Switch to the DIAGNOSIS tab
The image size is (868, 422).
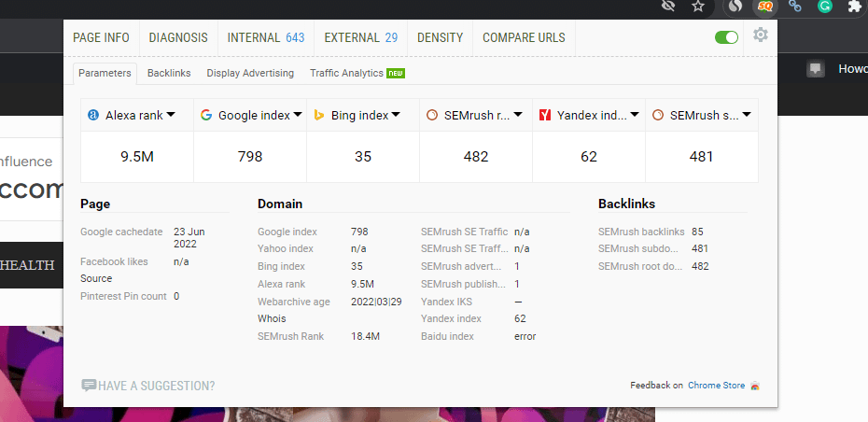[178, 37]
